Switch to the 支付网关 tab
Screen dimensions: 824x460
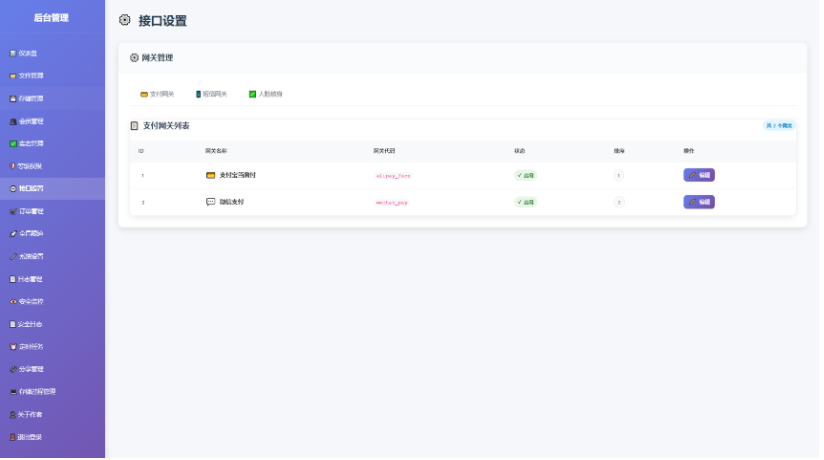tap(157, 94)
